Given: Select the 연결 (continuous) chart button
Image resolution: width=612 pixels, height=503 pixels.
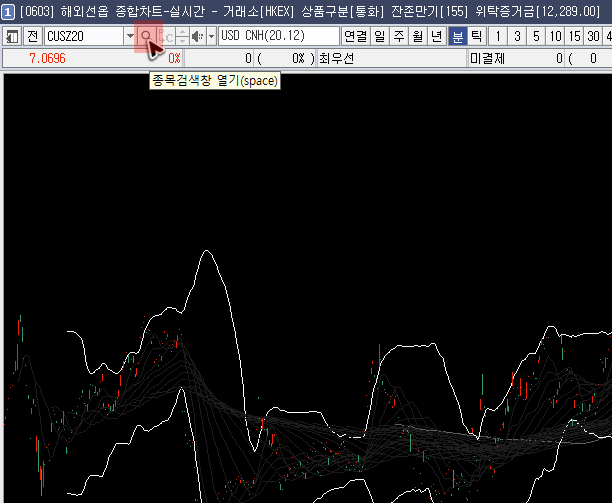Looking at the screenshot, I should 355,37.
